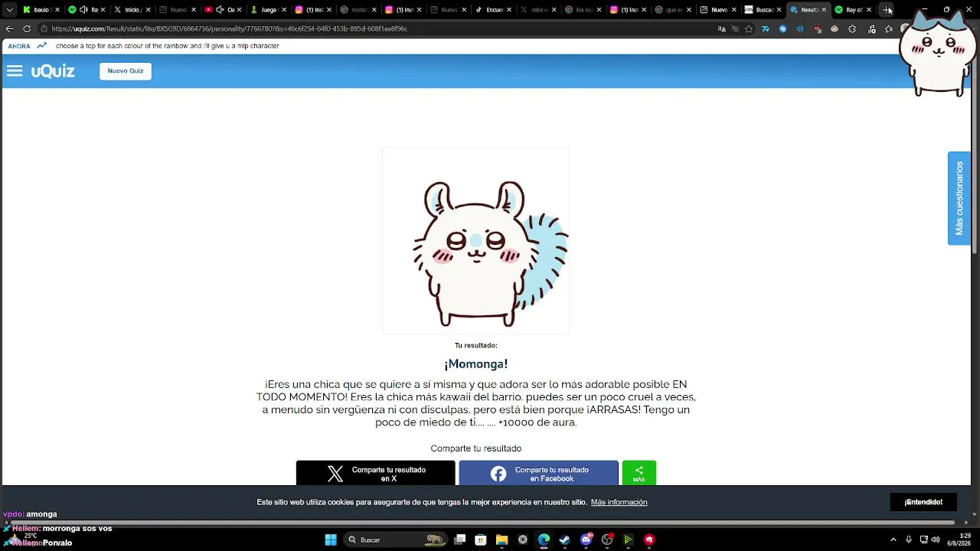The image size is (980, 551).
Task: Click the tracking prevention crossed-eye icon
Action: click(x=735, y=29)
